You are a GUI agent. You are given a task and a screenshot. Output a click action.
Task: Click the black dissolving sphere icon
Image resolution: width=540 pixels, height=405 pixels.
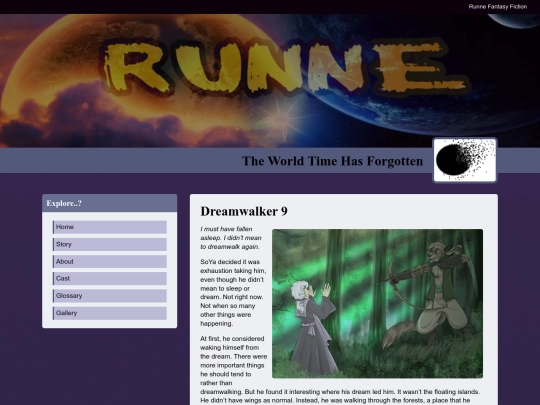(465, 160)
